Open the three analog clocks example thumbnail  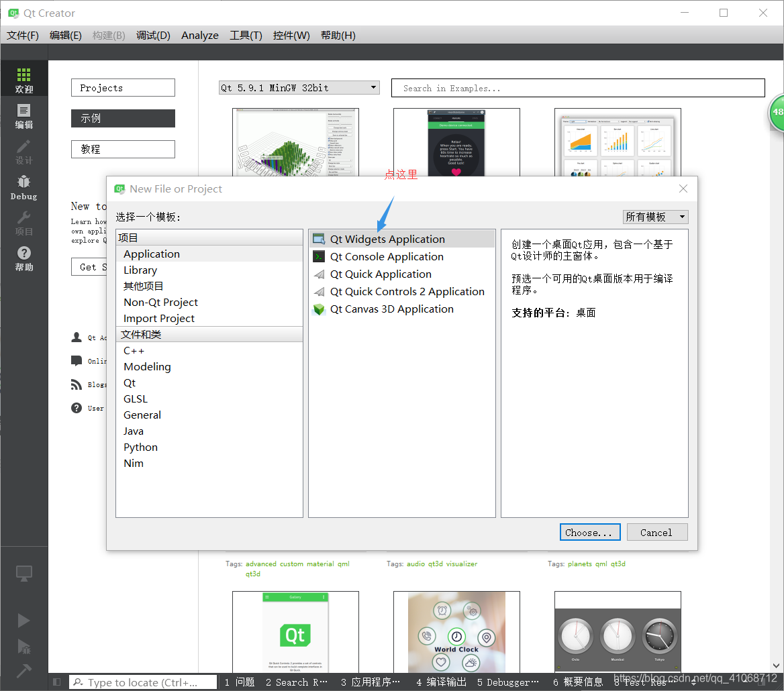(618, 631)
